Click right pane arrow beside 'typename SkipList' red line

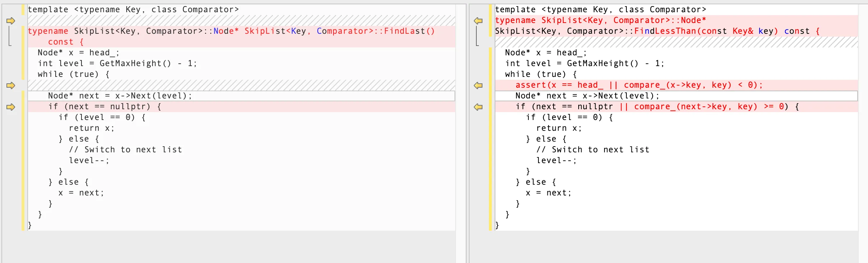click(478, 21)
